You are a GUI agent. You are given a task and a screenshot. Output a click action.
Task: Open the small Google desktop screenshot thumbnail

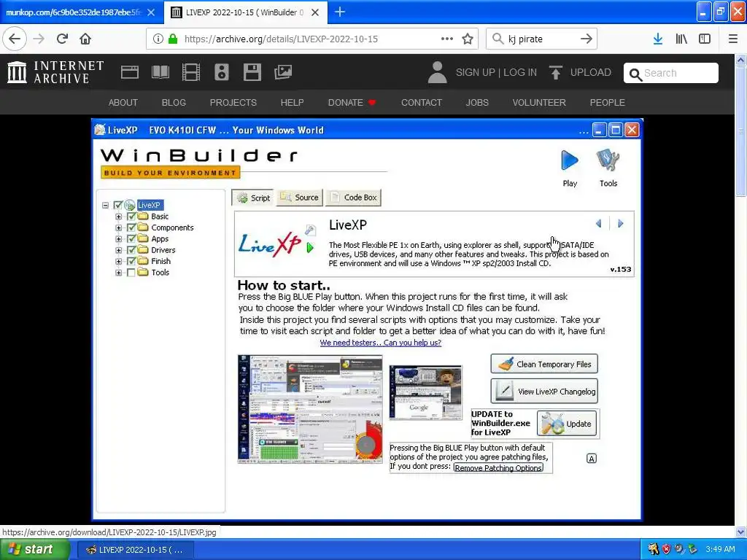click(x=425, y=392)
